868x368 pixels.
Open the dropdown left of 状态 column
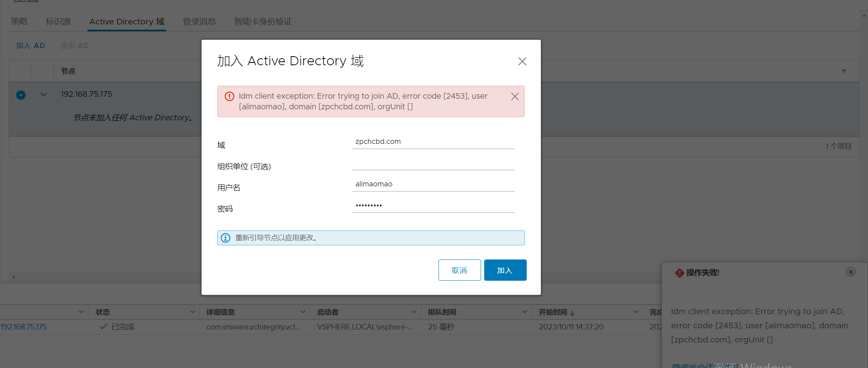(x=81, y=312)
